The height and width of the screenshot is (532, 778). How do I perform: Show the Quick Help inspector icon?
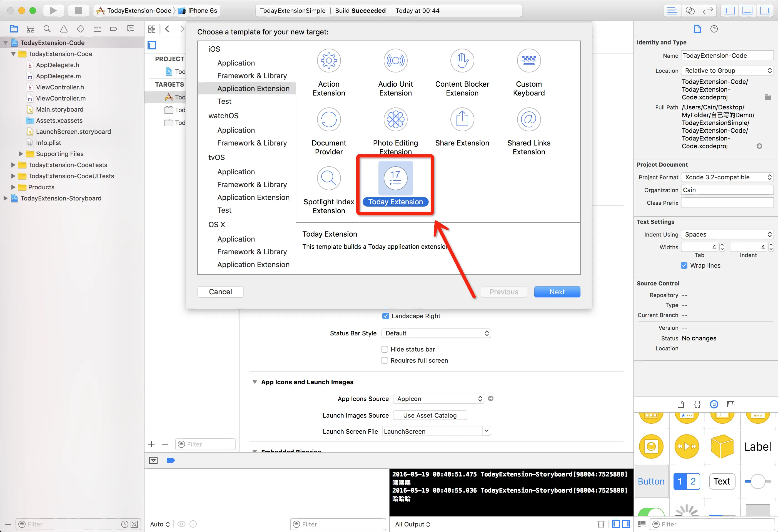714,29
